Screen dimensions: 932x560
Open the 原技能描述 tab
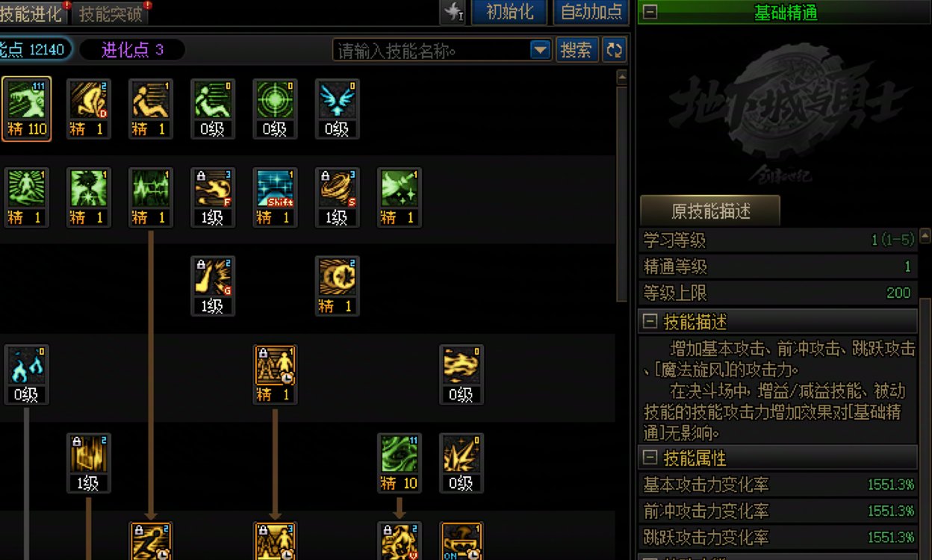710,211
